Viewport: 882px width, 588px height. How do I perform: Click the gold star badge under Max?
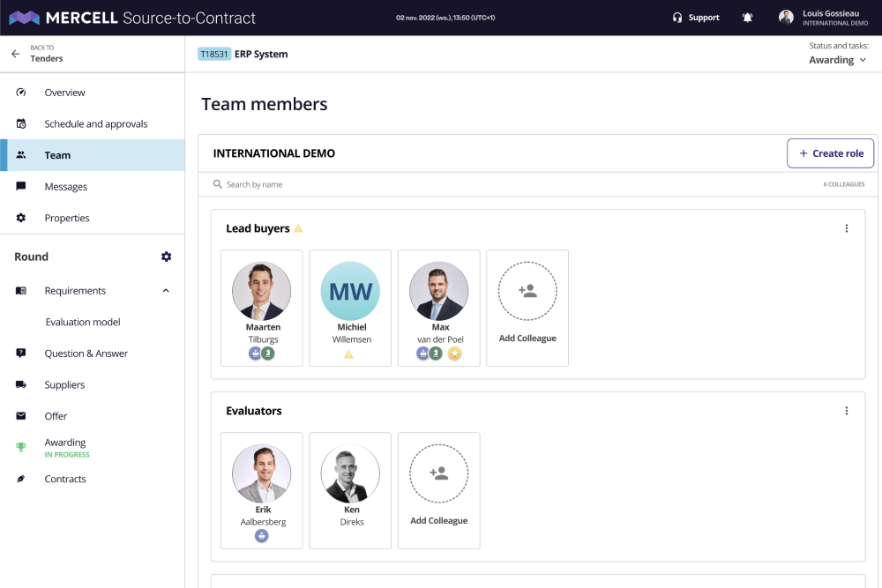pyautogui.click(x=455, y=354)
